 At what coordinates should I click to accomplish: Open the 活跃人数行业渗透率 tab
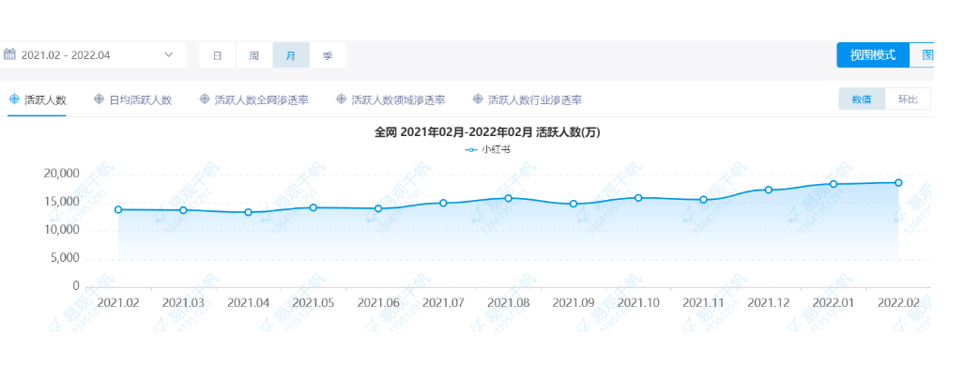tap(528, 99)
